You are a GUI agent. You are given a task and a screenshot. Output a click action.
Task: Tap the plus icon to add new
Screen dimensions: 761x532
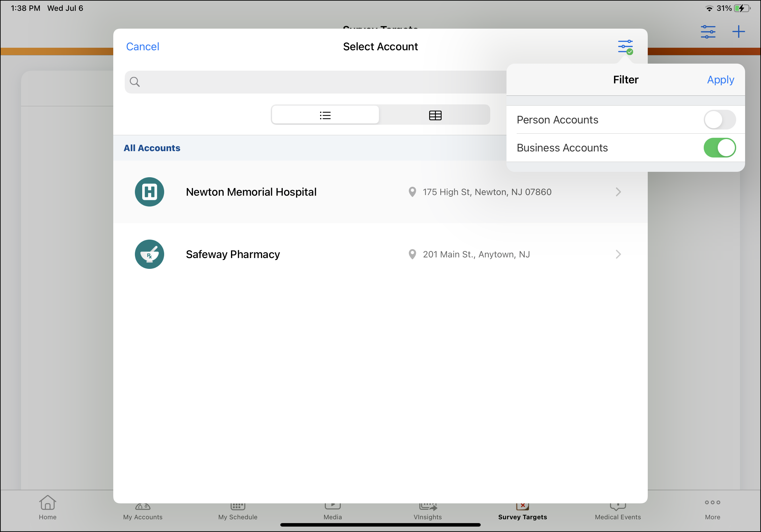738,32
